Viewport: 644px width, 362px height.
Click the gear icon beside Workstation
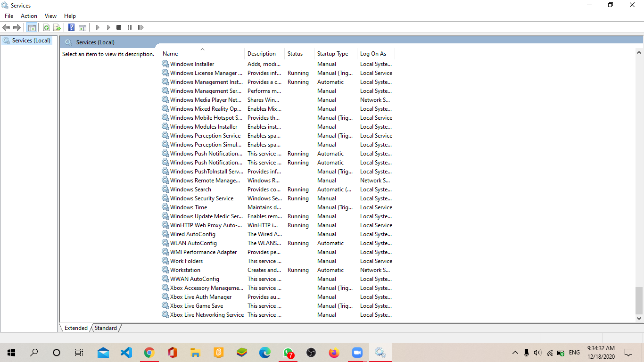pos(165,270)
